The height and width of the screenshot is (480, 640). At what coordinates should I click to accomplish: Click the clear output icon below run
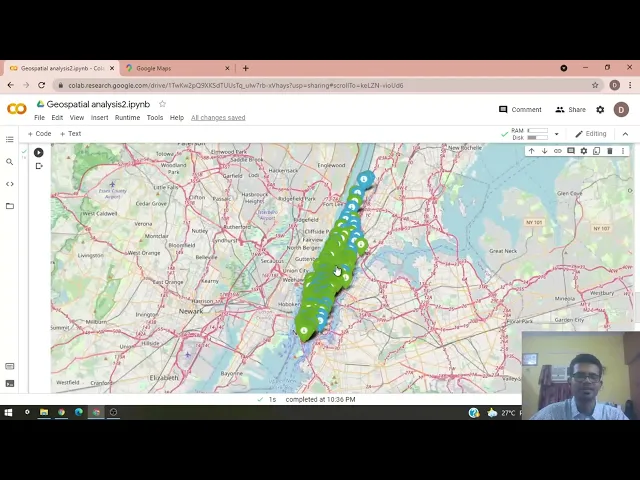pos(39,166)
